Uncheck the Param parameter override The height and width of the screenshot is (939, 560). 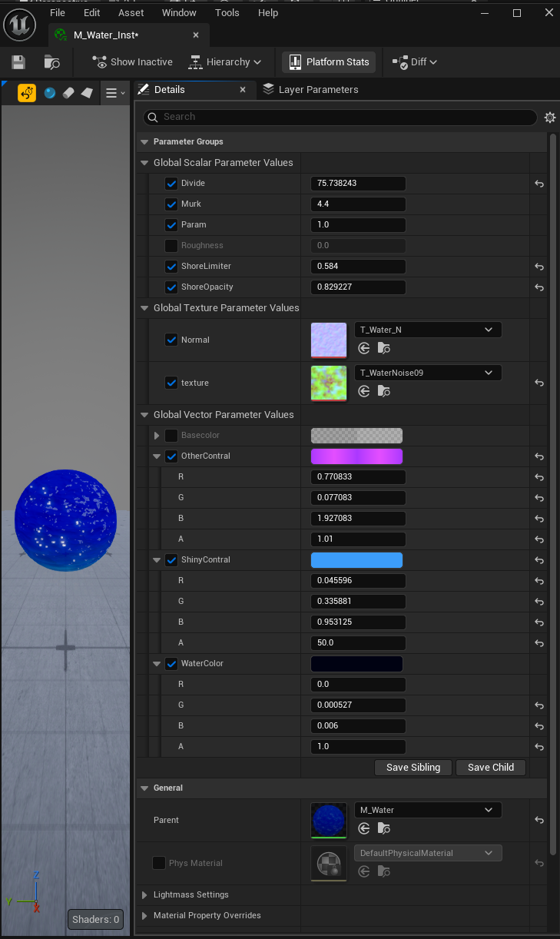point(171,225)
